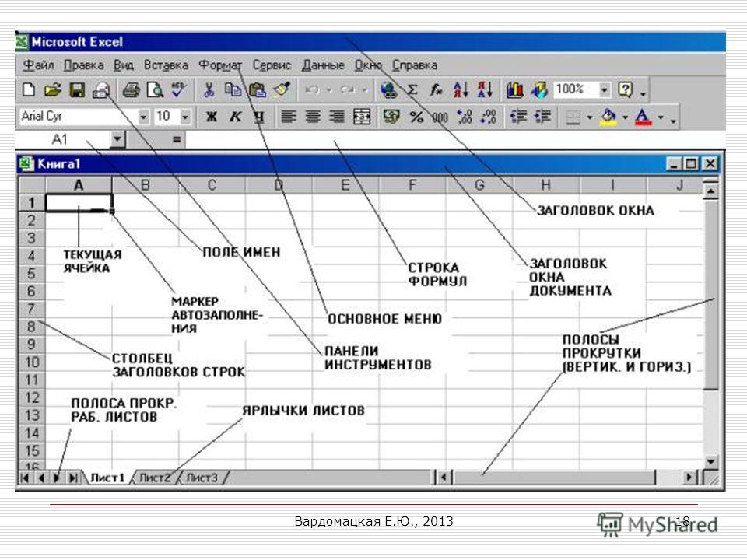Open the Fill Color dropdown arrow
The image size is (747, 560).
pyautogui.click(x=625, y=117)
